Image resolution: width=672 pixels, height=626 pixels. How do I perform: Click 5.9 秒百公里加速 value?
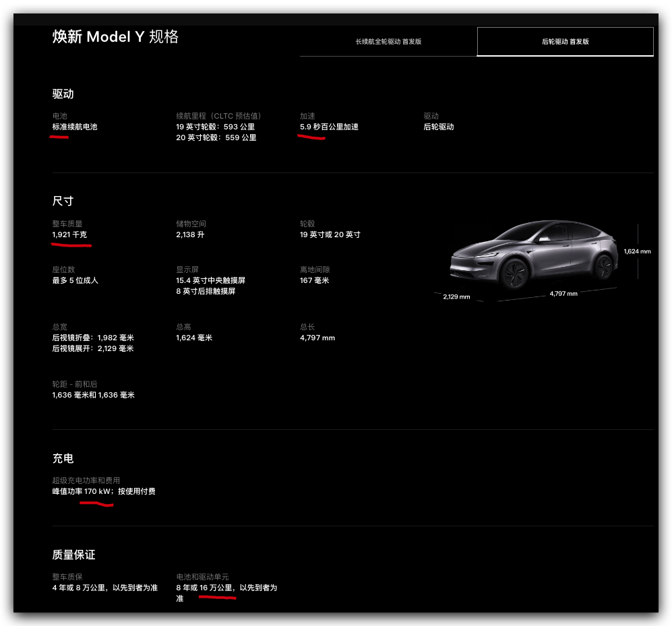point(329,127)
